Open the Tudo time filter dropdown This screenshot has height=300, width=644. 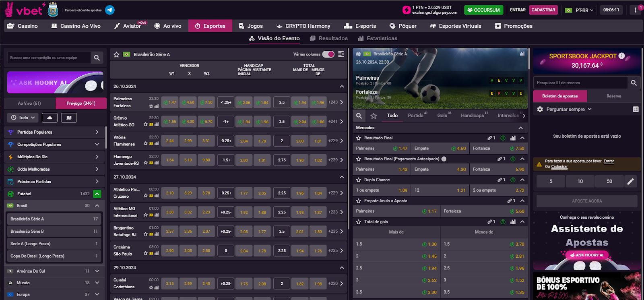pos(23,118)
